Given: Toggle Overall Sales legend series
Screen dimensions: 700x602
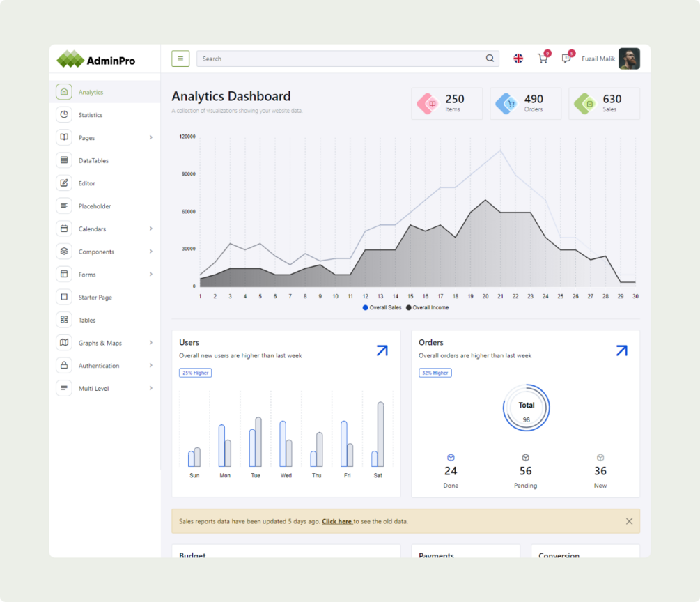Looking at the screenshot, I should tap(382, 307).
